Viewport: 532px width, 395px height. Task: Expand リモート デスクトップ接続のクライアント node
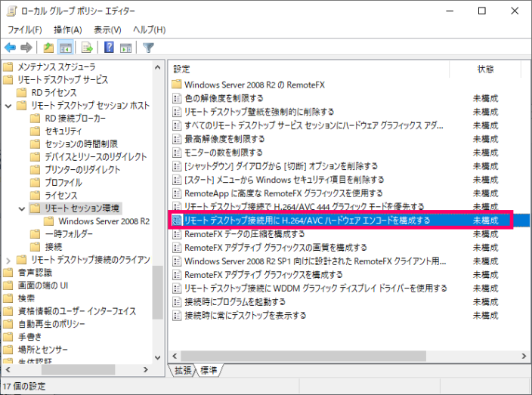pos(8,260)
